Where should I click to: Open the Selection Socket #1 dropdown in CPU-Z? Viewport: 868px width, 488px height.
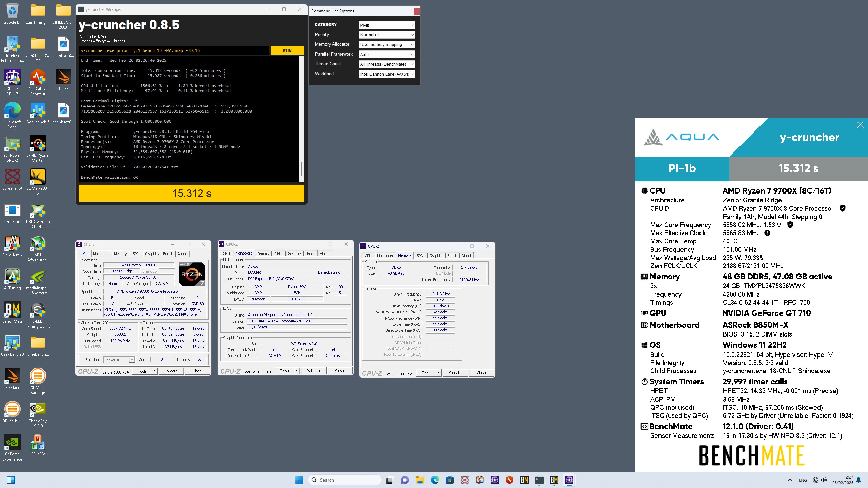tap(119, 360)
